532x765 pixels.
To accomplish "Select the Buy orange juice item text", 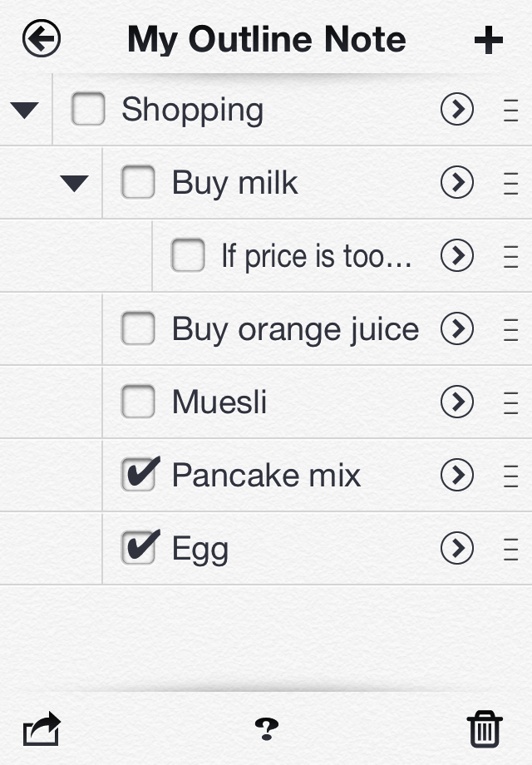I will click(x=295, y=329).
